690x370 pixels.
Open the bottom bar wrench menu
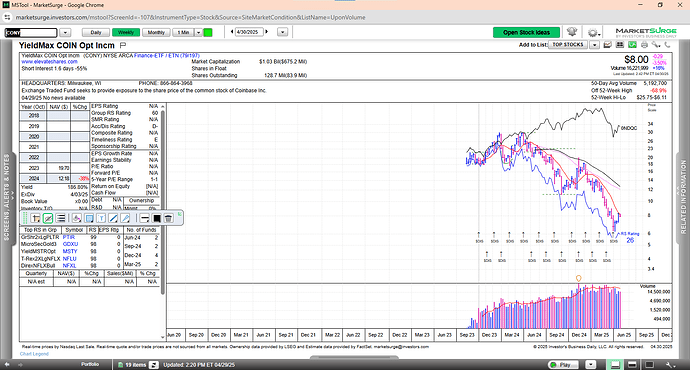(x=670, y=365)
